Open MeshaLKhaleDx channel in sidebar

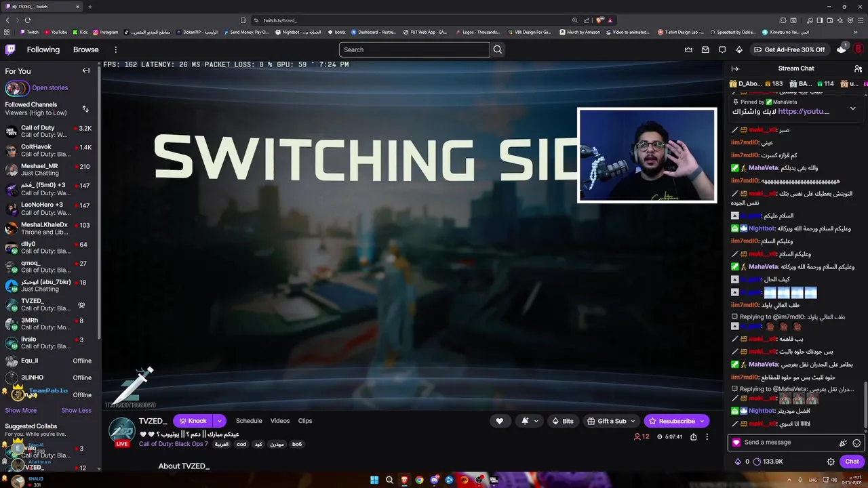[x=49, y=228]
